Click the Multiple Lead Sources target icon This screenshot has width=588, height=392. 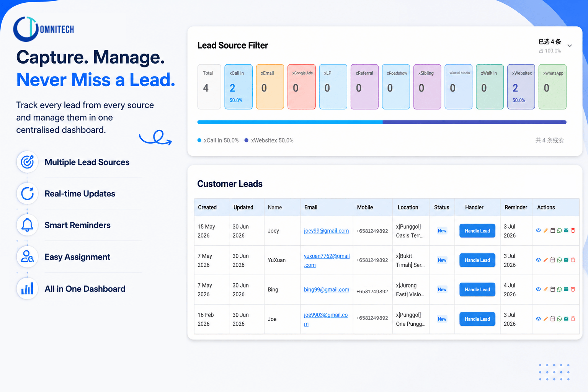(x=27, y=162)
